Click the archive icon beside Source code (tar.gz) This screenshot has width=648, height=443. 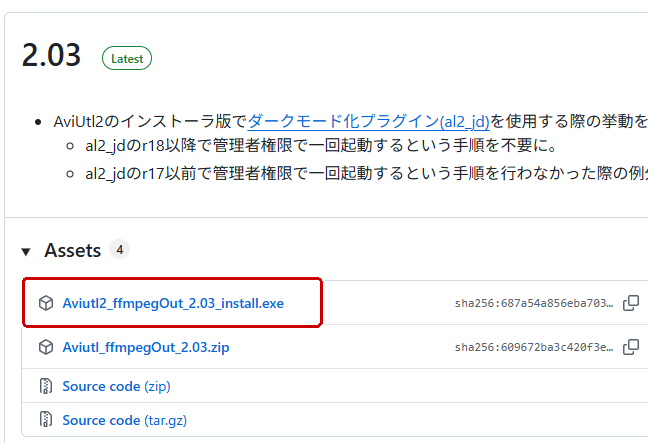pyautogui.click(x=46, y=420)
